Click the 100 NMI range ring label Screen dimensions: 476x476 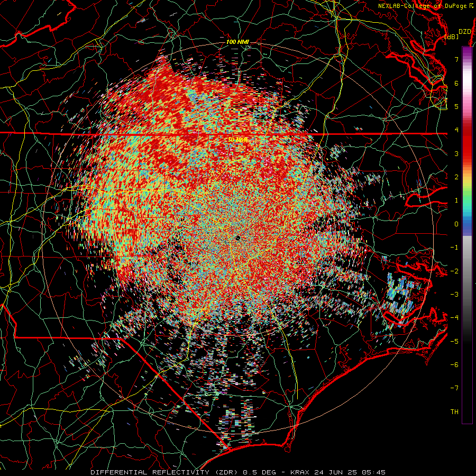click(x=237, y=42)
